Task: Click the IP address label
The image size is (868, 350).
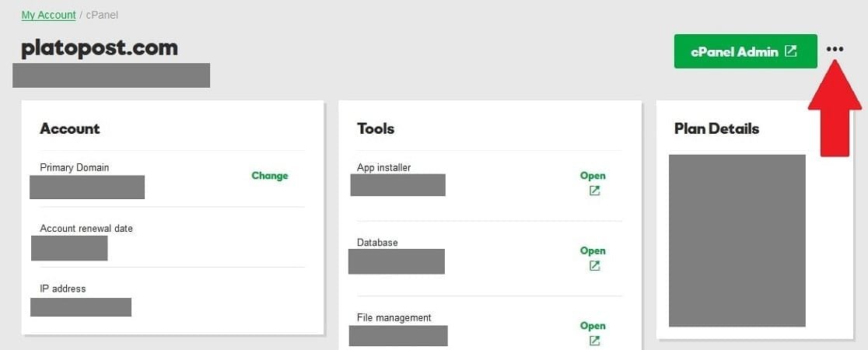Action: pos(63,289)
